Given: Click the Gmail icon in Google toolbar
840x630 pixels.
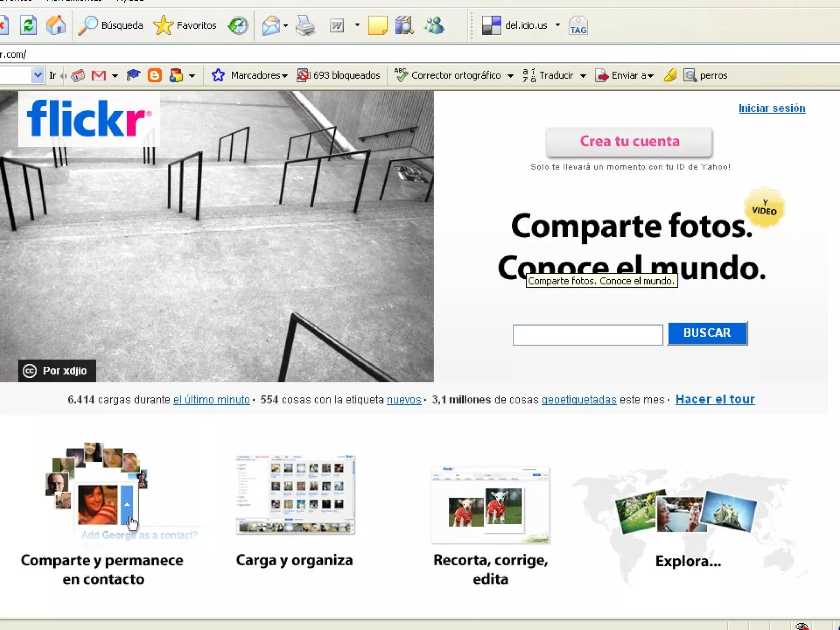Looking at the screenshot, I should 98,75.
